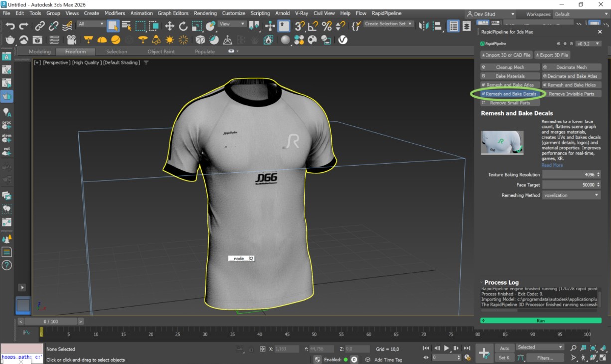Toggle Key Mode next to the frame field

pos(426,357)
